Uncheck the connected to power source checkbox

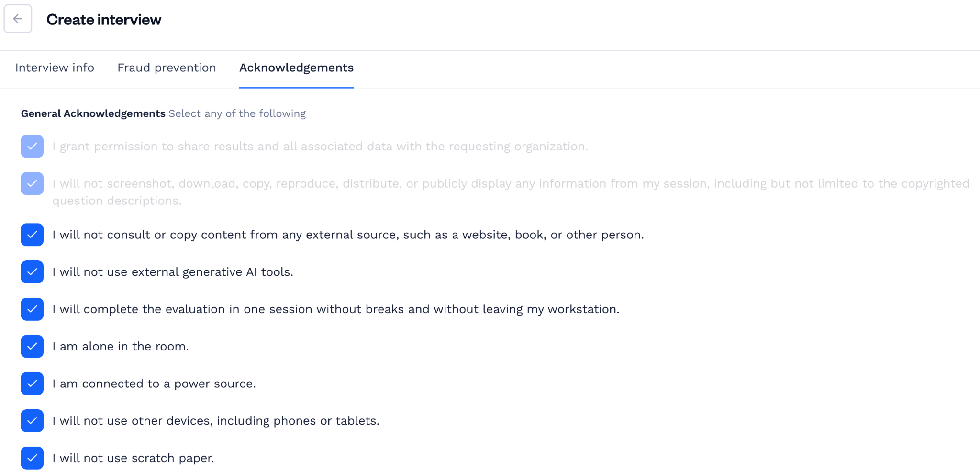[32, 384]
